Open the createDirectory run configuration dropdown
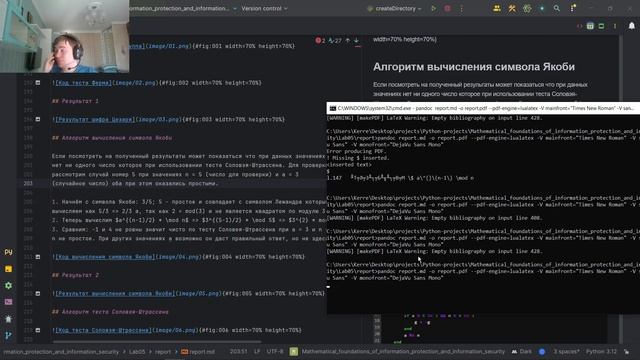The width and height of the screenshot is (640, 360). 394,8
